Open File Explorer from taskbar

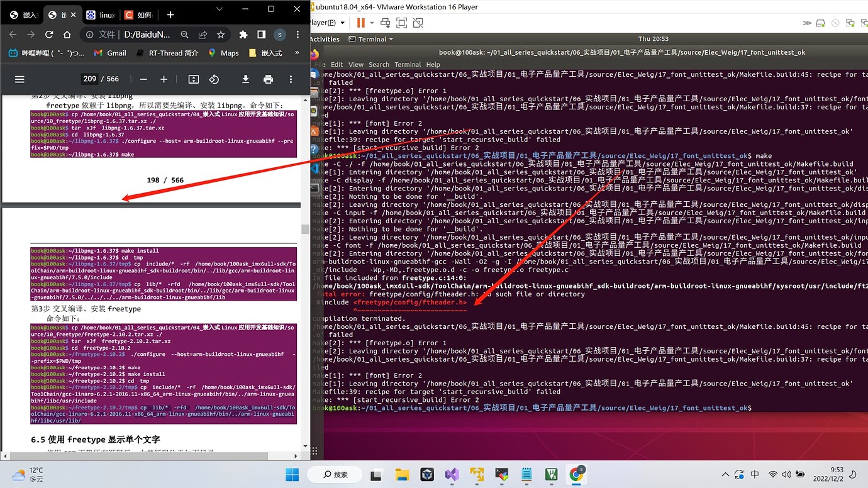click(x=403, y=474)
